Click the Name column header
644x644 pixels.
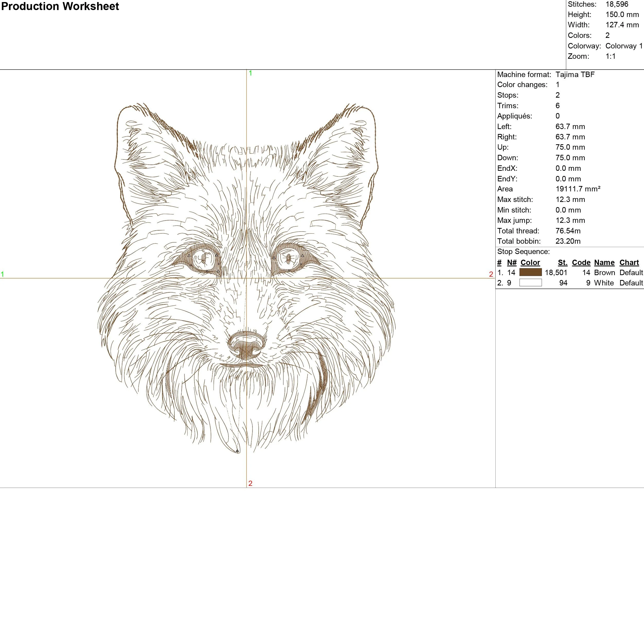click(x=604, y=262)
